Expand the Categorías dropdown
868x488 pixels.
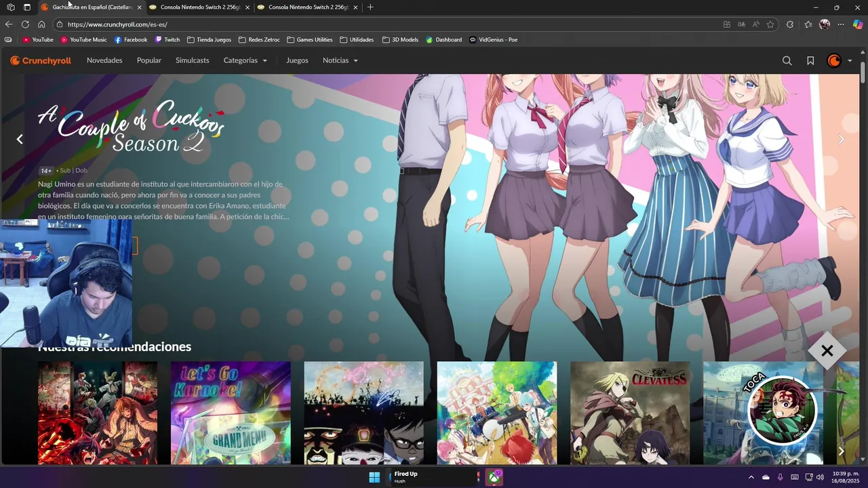(245, 60)
